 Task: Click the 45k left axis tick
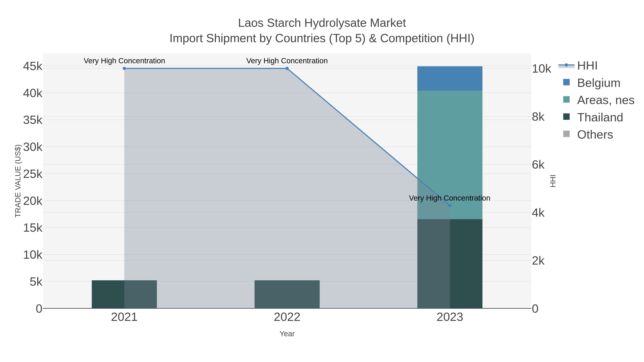[x=33, y=67]
